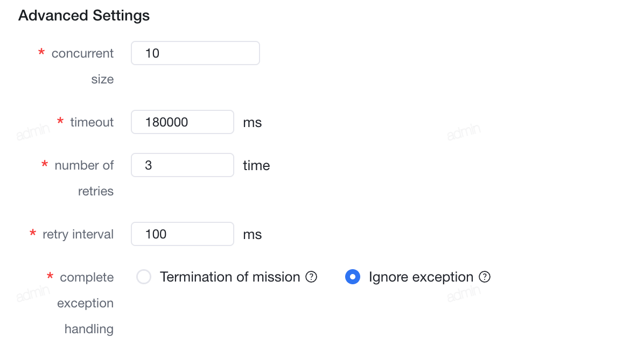The height and width of the screenshot is (351, 644).
Task: Select the Ignore exception radio circle
Action: click(x=352, y=277)
